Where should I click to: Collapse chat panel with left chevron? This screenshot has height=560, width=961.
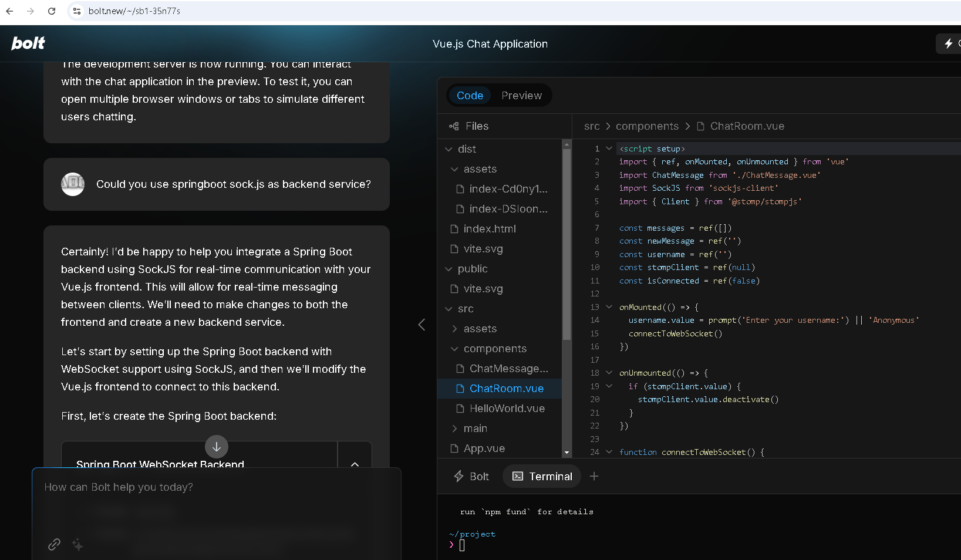tap(422, 325)
